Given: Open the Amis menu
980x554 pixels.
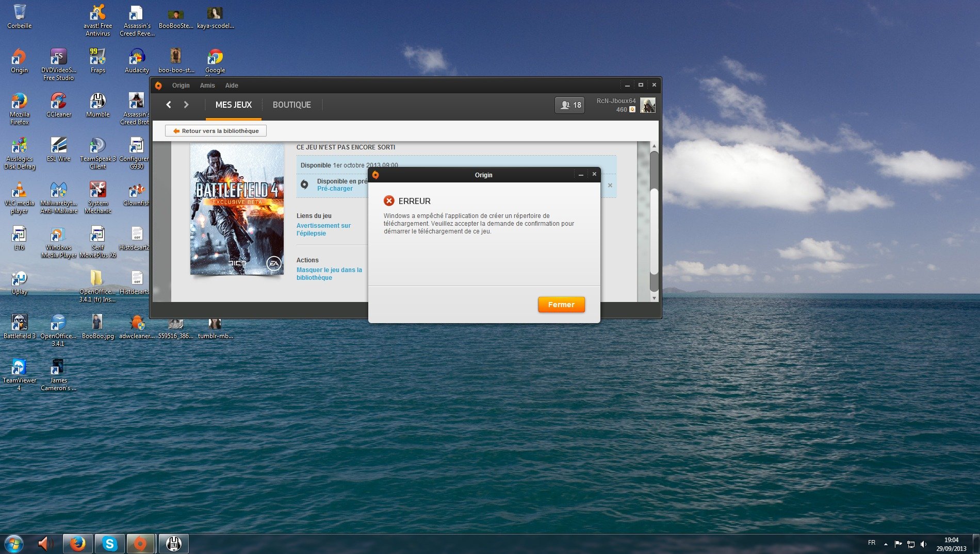Looking at the screenshot, I should click(x=207, y=86).
